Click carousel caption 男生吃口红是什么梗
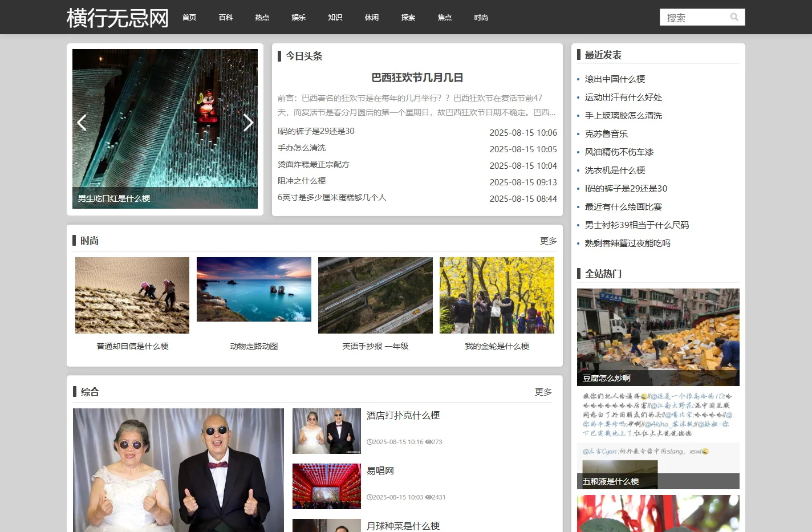This screenshot has width=812, height=532. [114, 198]
